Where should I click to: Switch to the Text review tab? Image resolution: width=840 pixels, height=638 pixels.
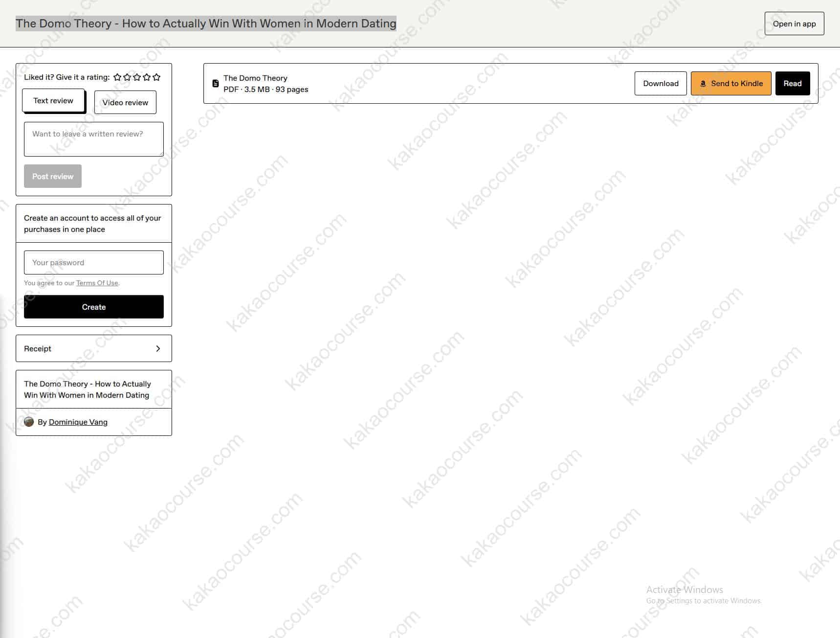(x=53, y=101)
